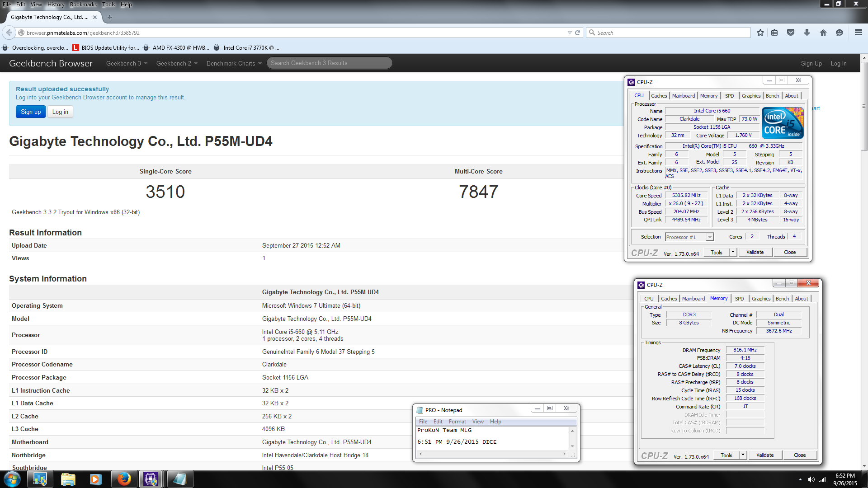Switch to SPD tab in lower CPU-Z

coord(739,299)
